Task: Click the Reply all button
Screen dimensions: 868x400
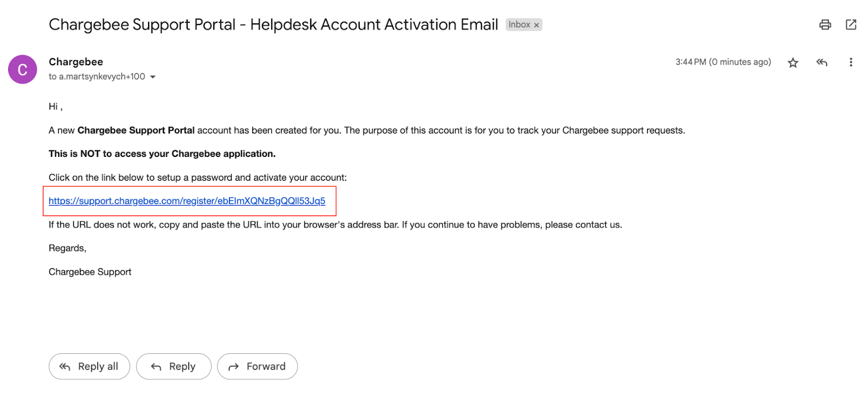Action: (89, 366)
